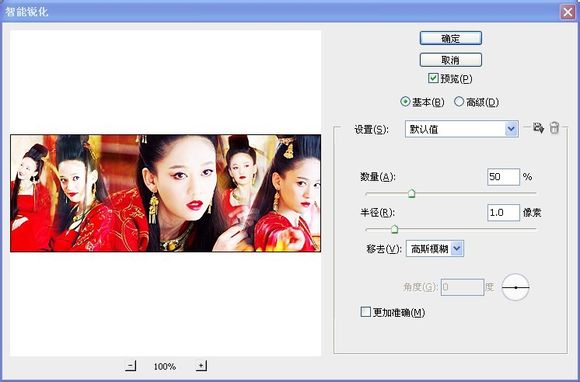580x382 pixels.
Task: Select the 高级(D) radio button
Action: tap(459, 101)
